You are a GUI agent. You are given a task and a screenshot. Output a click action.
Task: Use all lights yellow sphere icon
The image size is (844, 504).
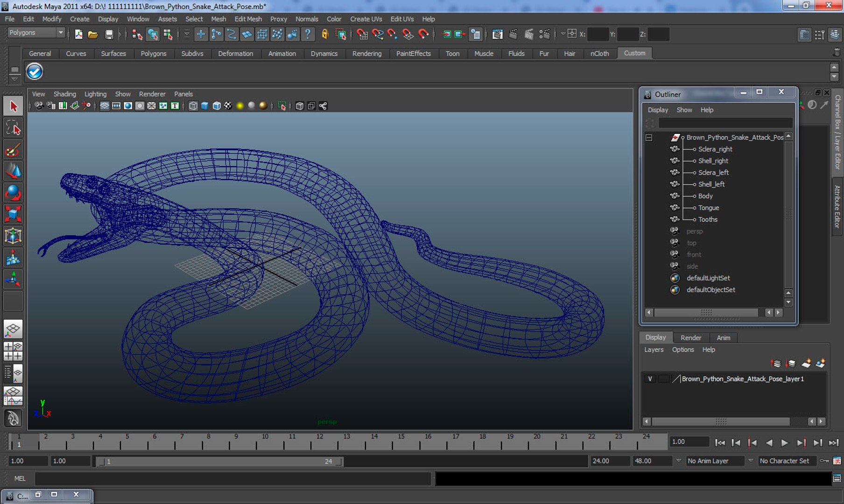[240, 106]
